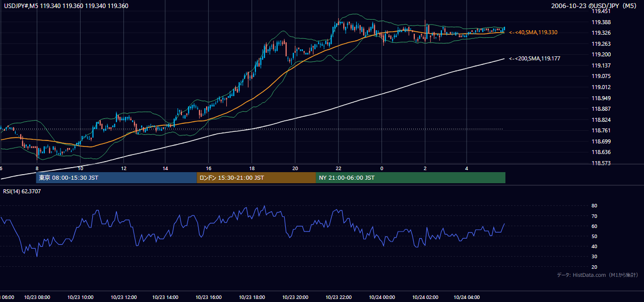
Task: Click RSI scale level 40
Action: [594, 247]
